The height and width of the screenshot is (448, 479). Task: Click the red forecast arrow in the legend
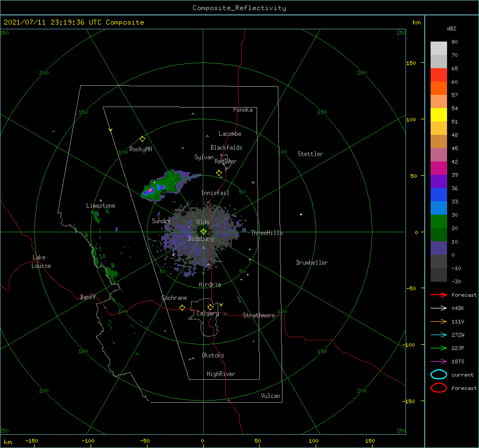pyautogui.click(x=439, y=295)
